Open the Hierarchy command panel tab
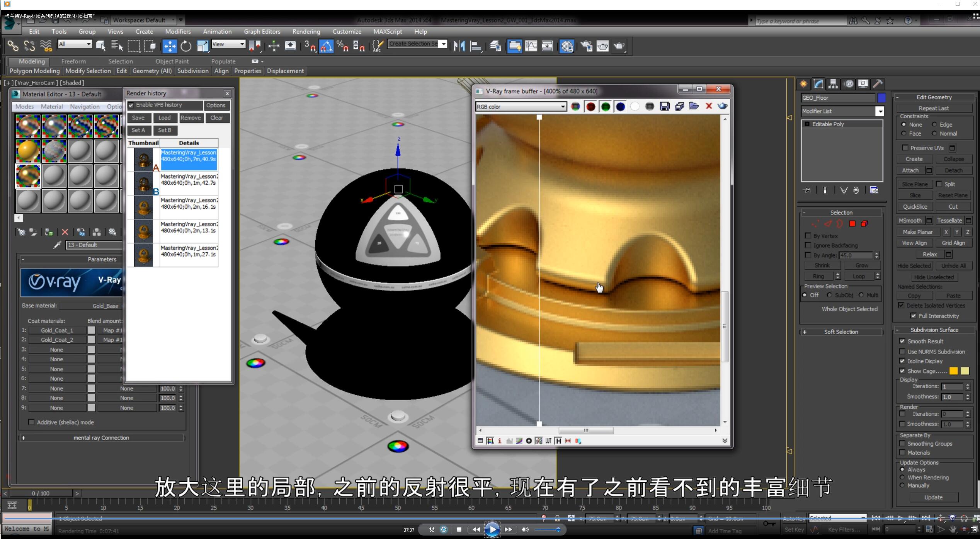Viewport: 980px width, 539px height. pyautogui.click(x=833, y=84)
